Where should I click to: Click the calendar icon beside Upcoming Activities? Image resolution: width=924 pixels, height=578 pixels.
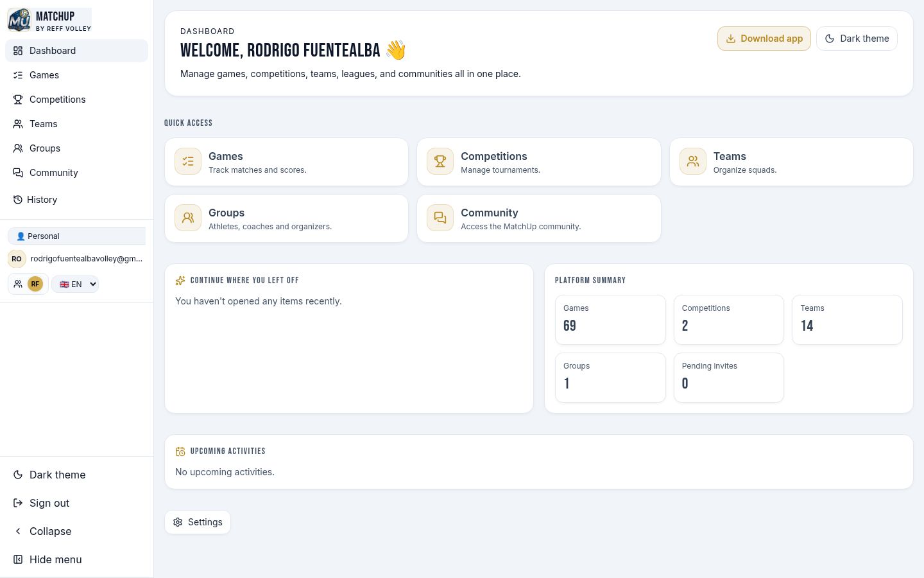[180, 451]
